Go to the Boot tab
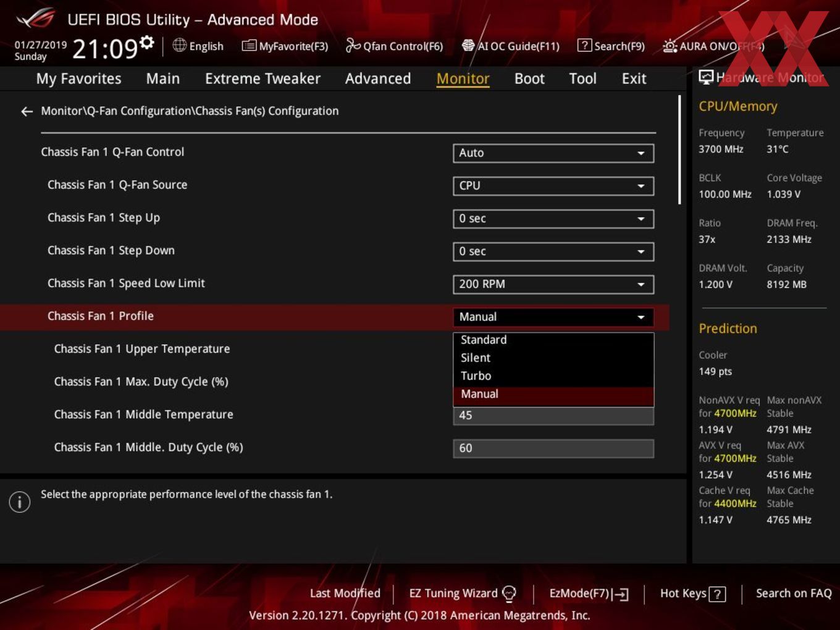Viewport: 840px width, 630px height. coord(529,78)
